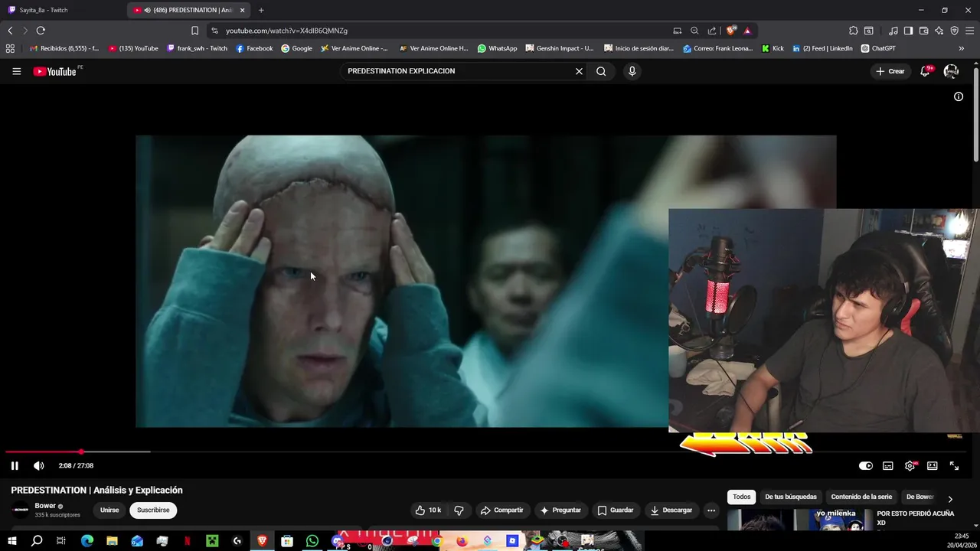Open the Bower channel name link
This screenshot has height=551, width=980.
(x=45, y=506)
